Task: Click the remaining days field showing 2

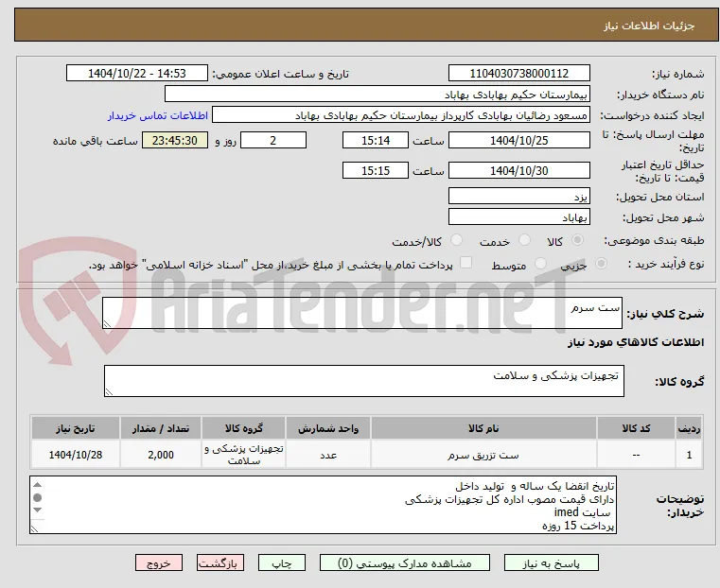Action: 273,140
